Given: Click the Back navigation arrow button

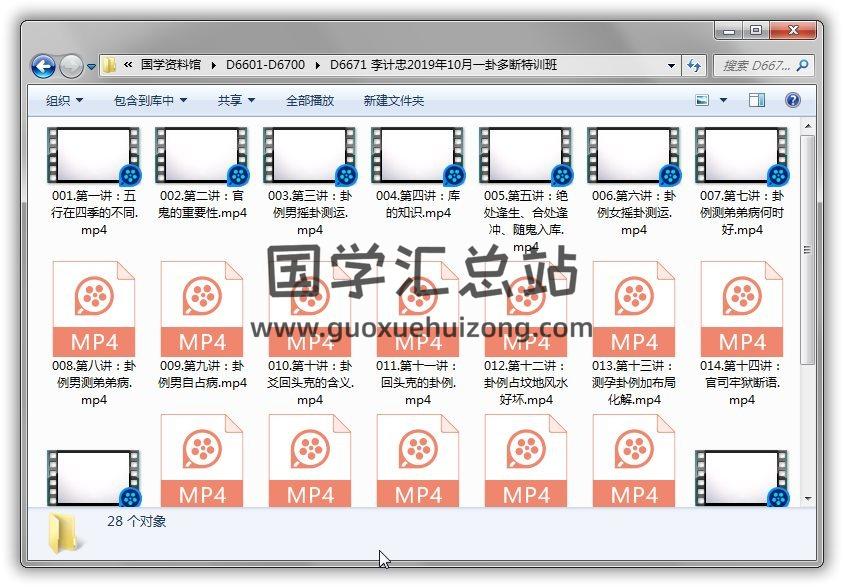Looking at the screenshot, I should pos(43,66).
